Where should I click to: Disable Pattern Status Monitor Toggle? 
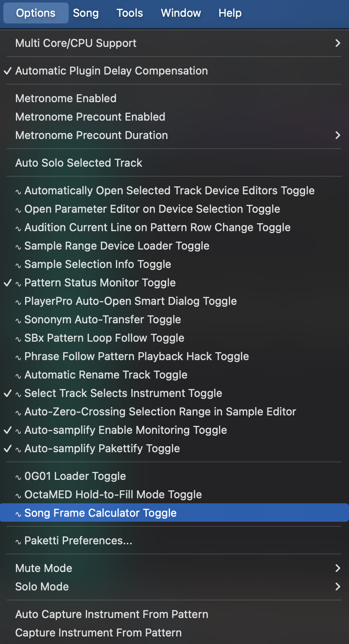pos(100,283)
